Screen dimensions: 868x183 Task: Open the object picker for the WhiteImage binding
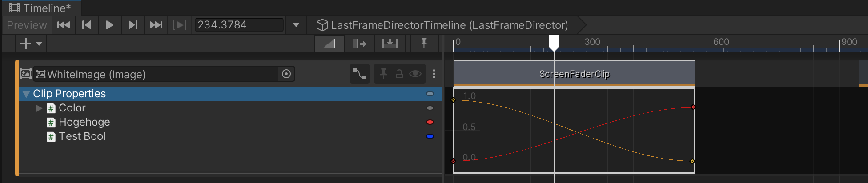coord(286,74)
